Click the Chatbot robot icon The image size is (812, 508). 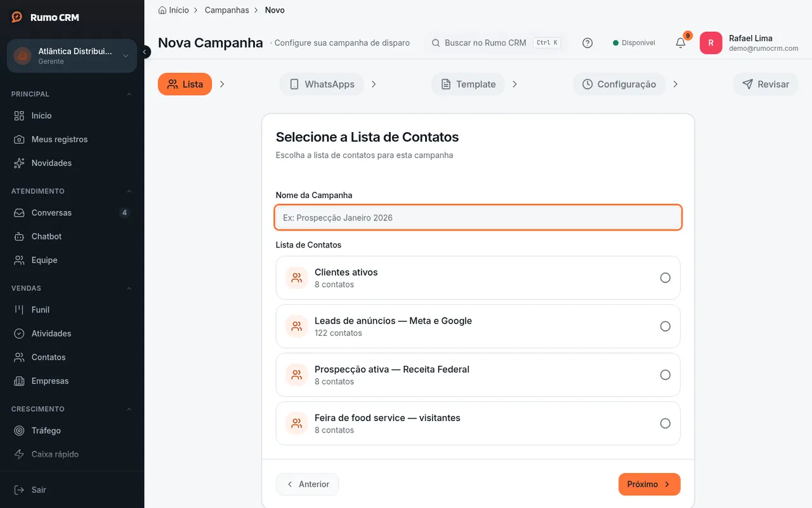[x=20, y=236]
